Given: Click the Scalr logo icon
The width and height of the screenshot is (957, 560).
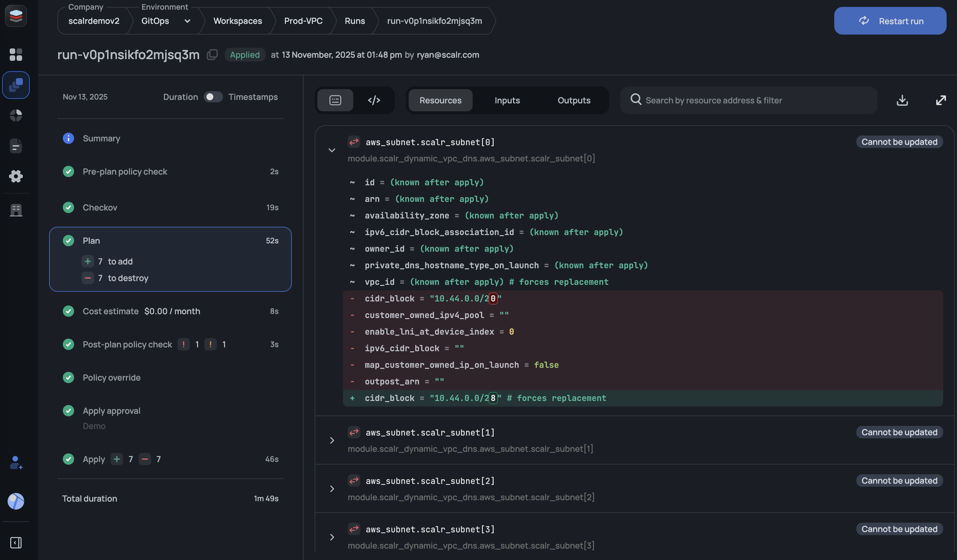Looking at the screenshot, I should click(x=16, y=16).
